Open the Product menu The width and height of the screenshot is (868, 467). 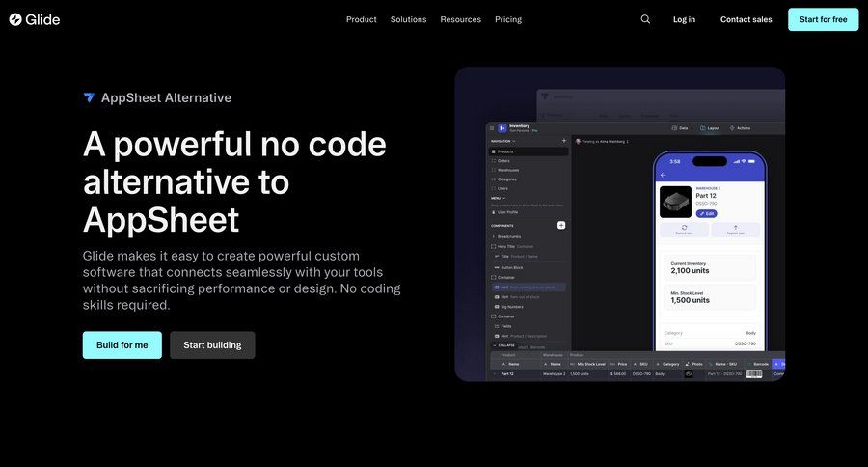(361, 19)
